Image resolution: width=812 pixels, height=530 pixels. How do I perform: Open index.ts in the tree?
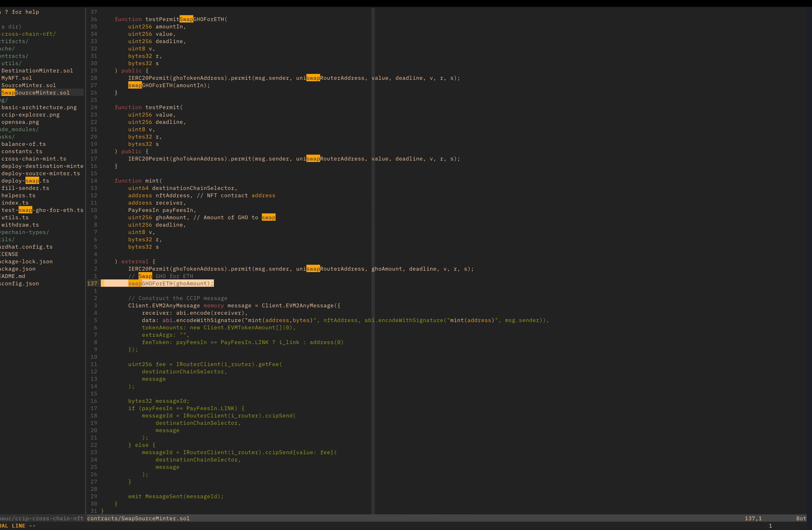(15, 203)
